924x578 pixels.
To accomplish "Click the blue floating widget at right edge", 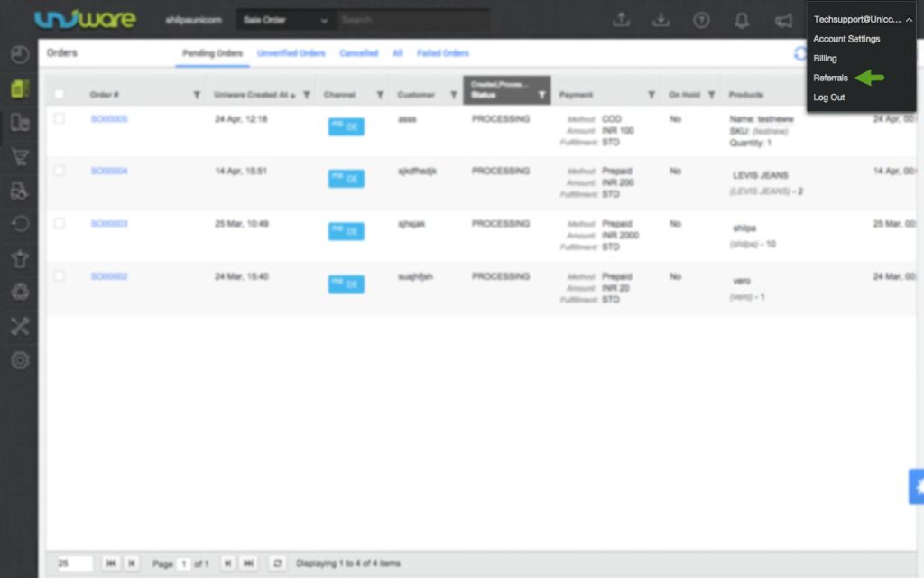I will pos(917,487).
